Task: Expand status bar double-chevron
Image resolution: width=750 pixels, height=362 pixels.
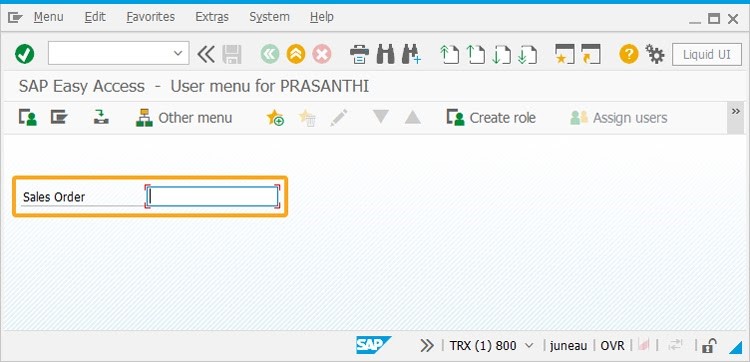Action: pyautogui.click(x=427, y=345)
